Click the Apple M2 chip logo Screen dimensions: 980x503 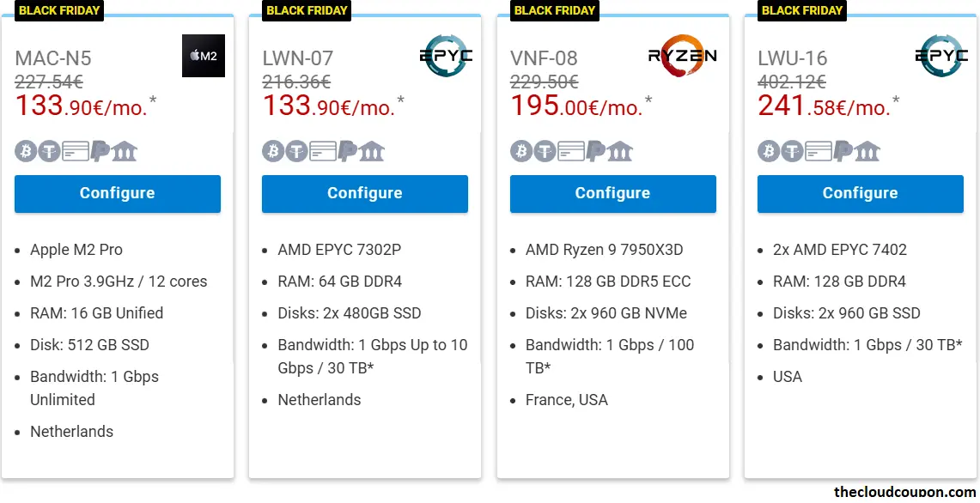[x=203, y=56]
